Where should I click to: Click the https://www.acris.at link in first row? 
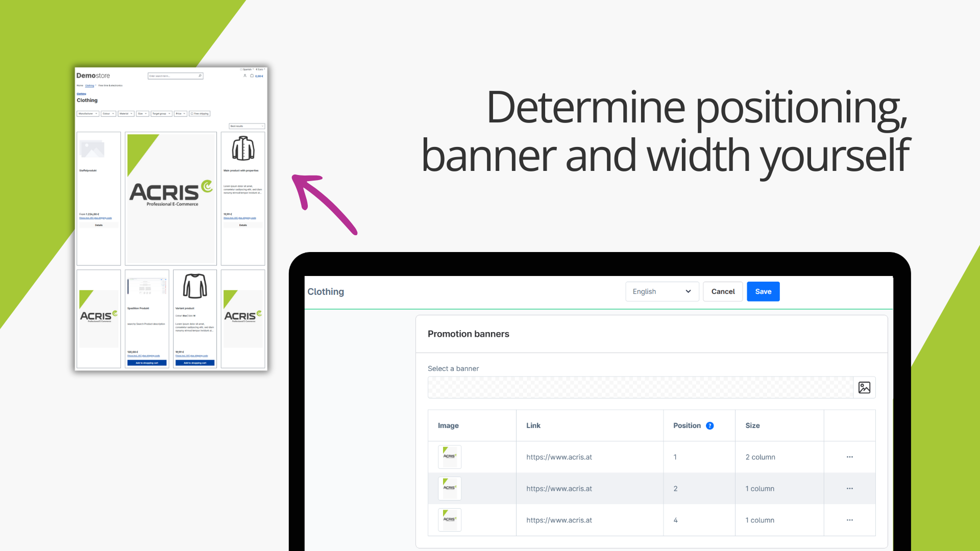click(559, 457)
